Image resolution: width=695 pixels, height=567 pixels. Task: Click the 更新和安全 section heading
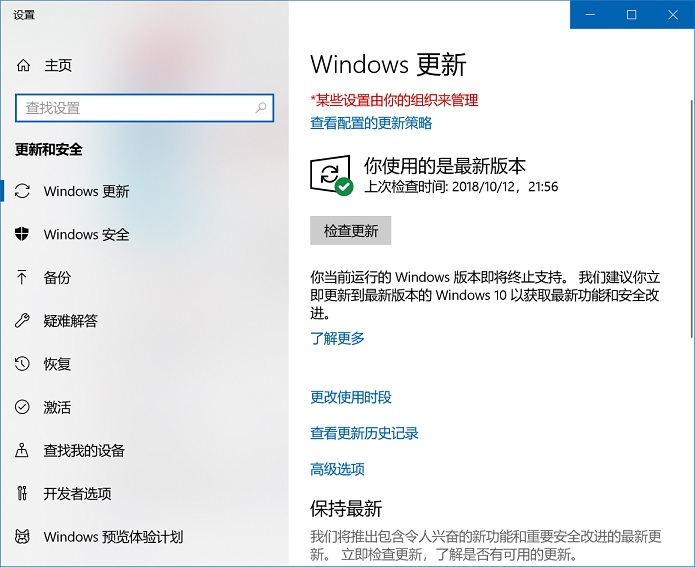(49, 149)
